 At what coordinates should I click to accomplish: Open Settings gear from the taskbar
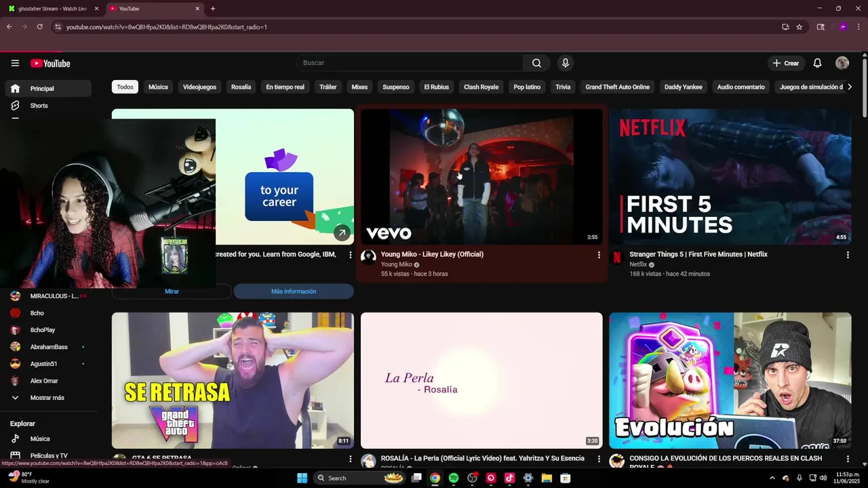point(528,478)
